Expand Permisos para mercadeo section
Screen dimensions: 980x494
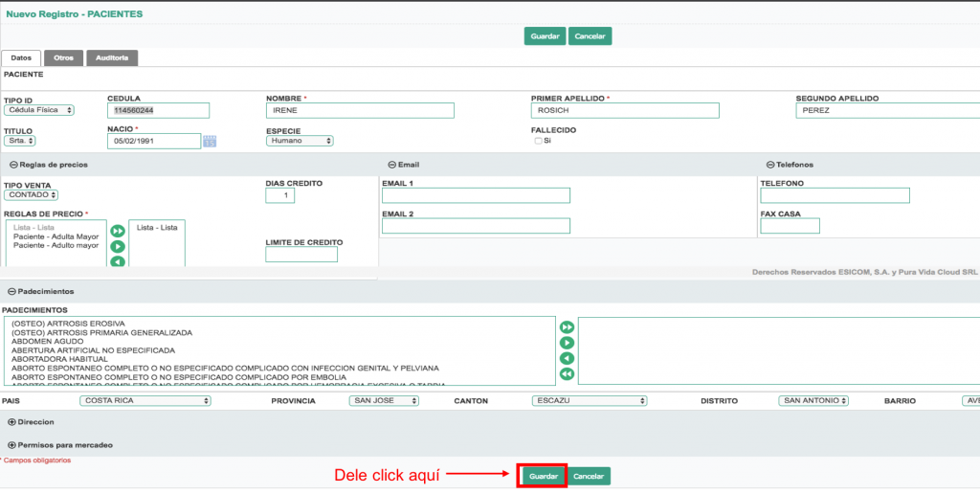11,445
